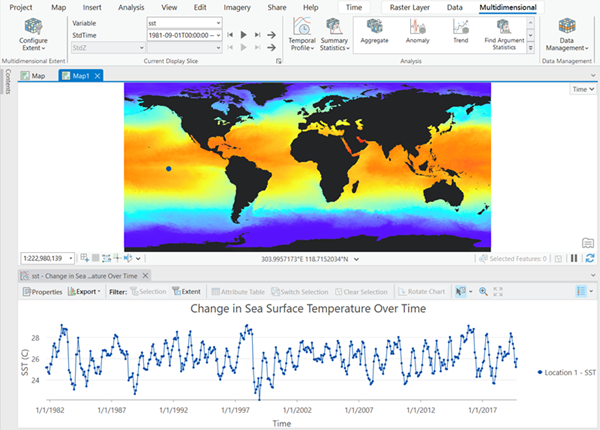Click the Aggregate analysis tool
The image size is (600, 430).
(x=374, y=31)
